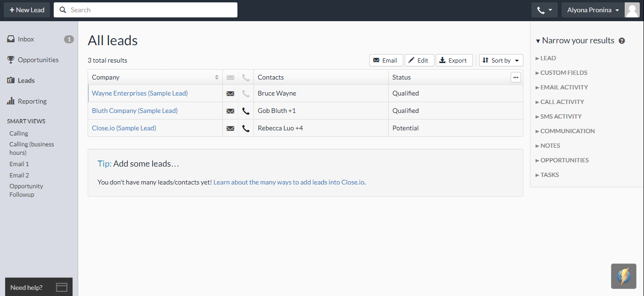Open the lightning bolt widget

pos(623,276)
